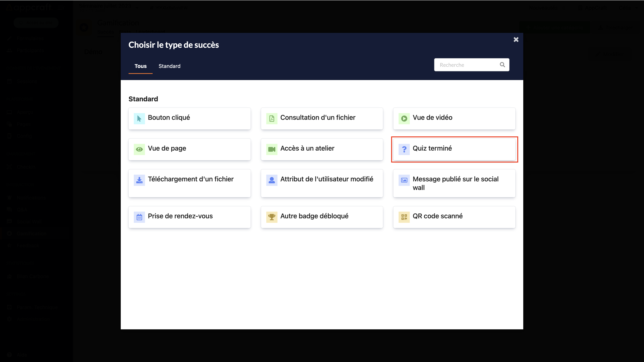This screenshot has width=644, height=362.
Task: Focus the Recherche search field
Action: [x=471, y=65]
